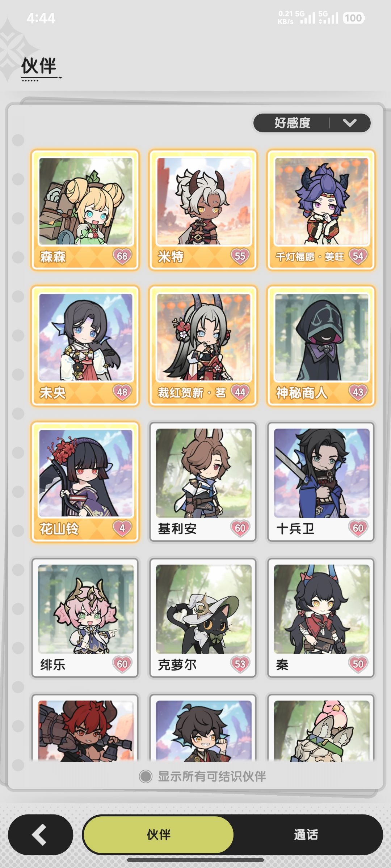
Task: Click 花山铃's heart affinity badge
Action: [x=122, y=528]
